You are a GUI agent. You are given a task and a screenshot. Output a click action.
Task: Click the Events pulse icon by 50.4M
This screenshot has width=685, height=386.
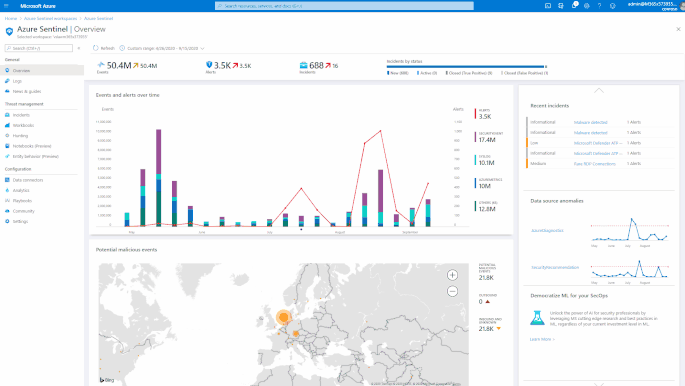click(x=101, y=65)
